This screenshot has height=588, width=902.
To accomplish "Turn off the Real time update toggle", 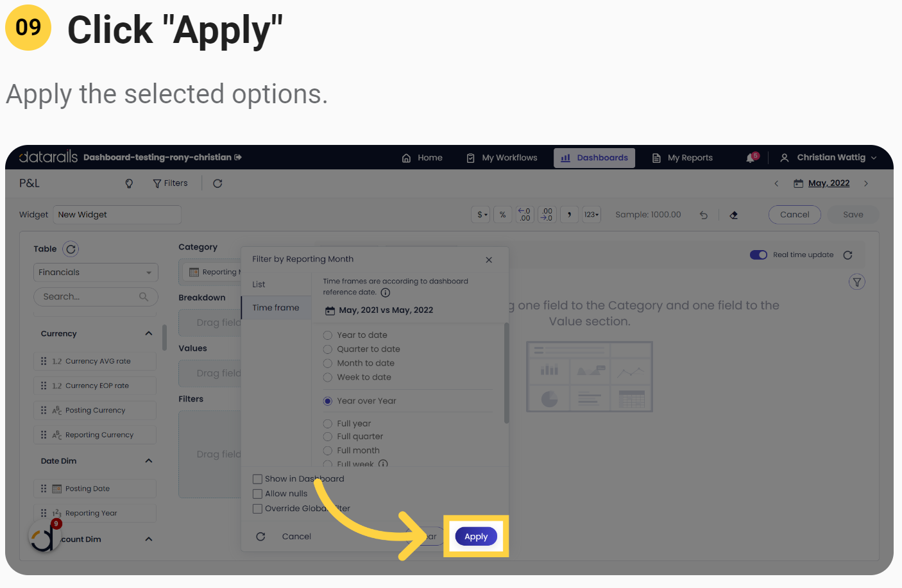I will point(758,255).
